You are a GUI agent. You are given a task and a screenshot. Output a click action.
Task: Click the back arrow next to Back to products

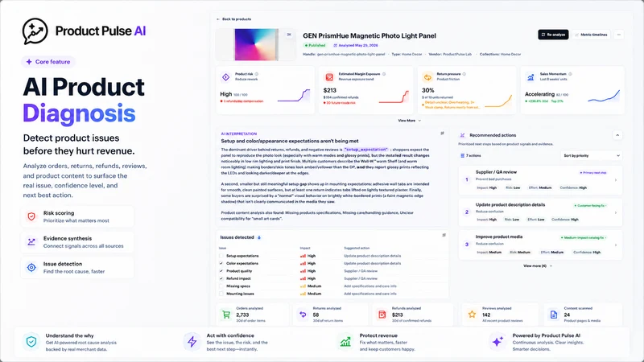[x=218, y=19]
